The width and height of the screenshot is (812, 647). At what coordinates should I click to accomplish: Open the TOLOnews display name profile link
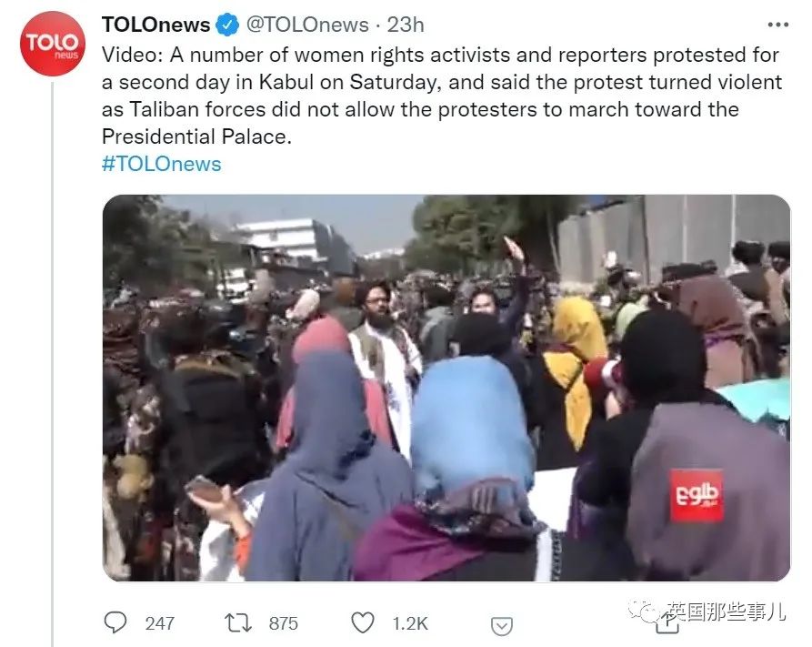(x=155, y=25)
